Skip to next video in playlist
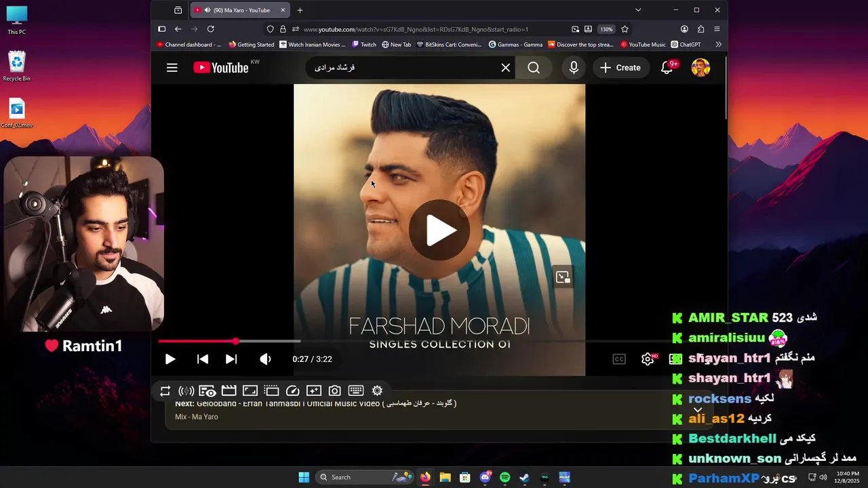The width and height of the screenshot is (868, 488). [231, 359]
